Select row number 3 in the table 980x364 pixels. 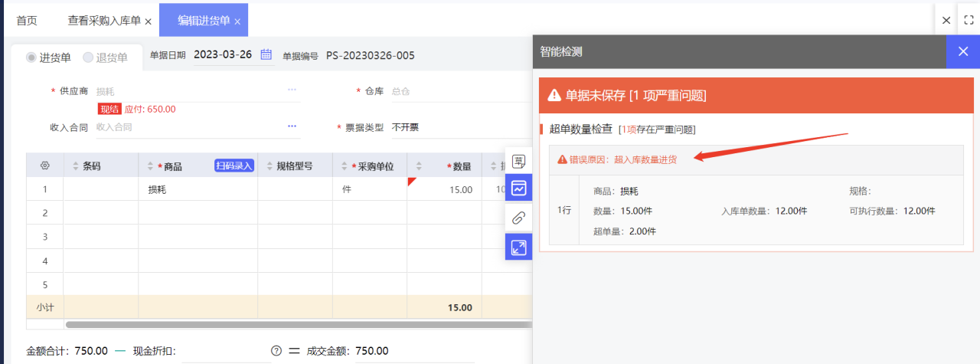click(44, 236)
